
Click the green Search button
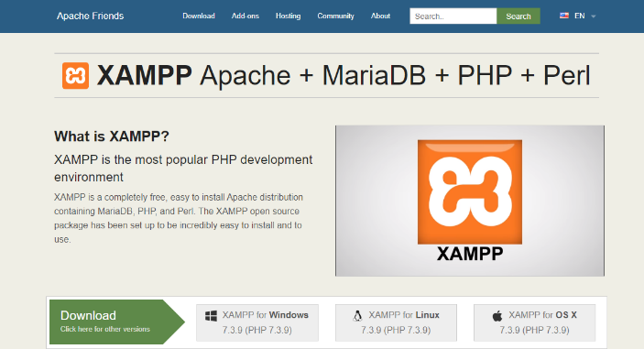(x=518, y=16)
